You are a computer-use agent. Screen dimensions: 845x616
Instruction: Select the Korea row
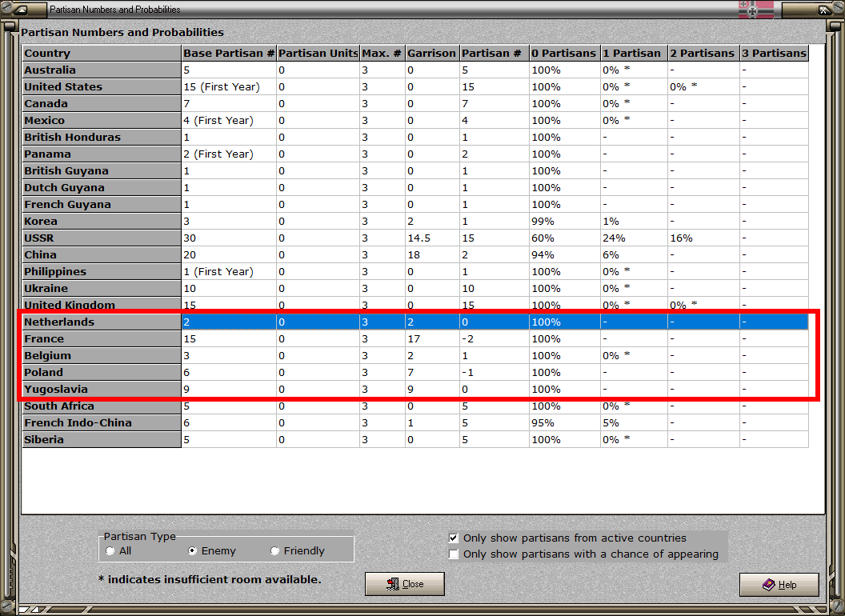[415, 221]
